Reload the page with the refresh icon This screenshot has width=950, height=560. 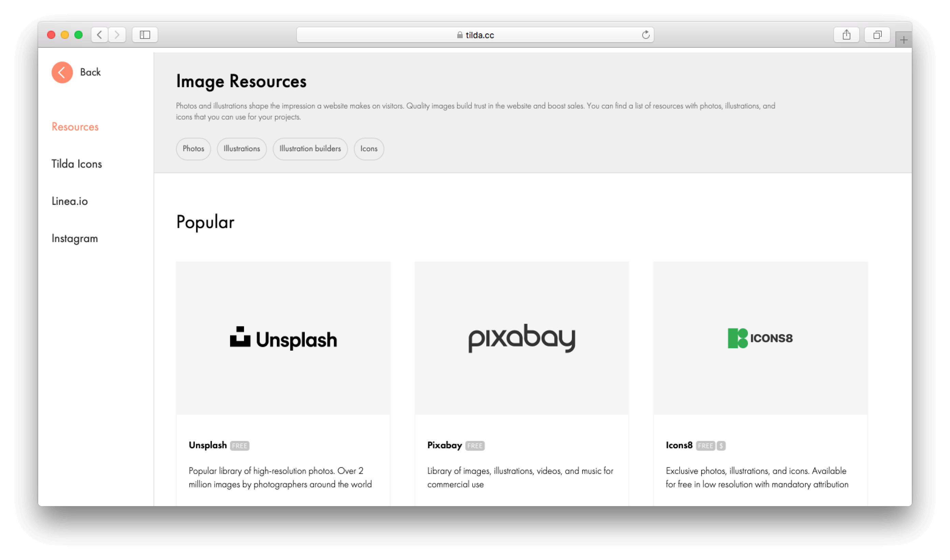pos(646,35)
